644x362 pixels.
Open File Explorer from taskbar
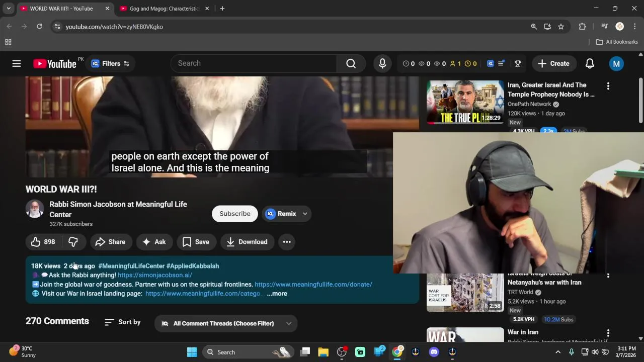click(x=323, y=352)
